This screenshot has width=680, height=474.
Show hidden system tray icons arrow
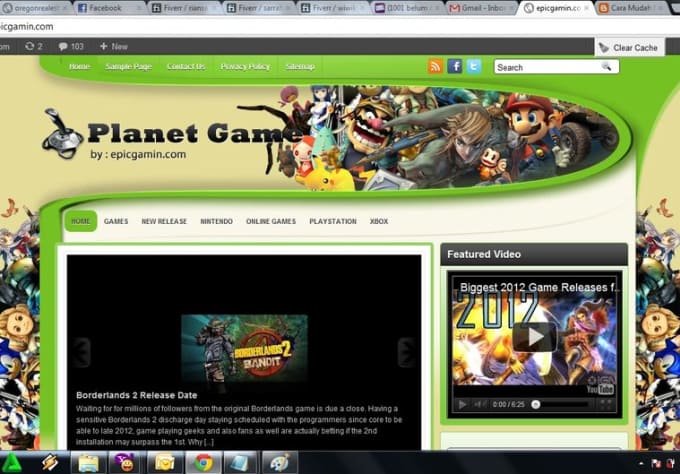point(641,464)
